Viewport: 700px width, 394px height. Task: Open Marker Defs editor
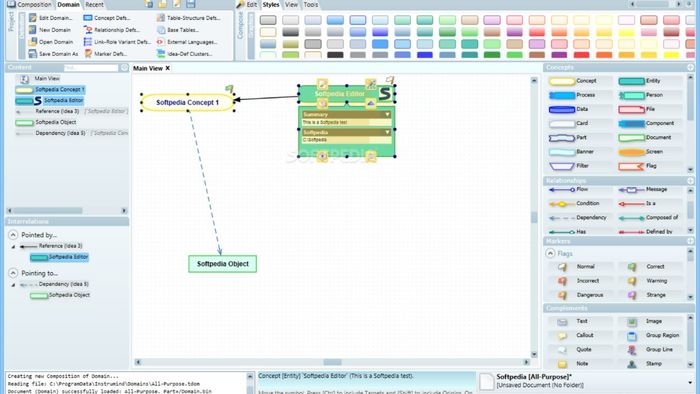tap(105, 54)
